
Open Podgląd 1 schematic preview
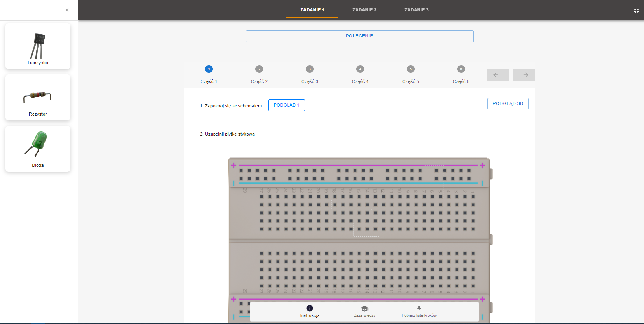coord(286,105)
